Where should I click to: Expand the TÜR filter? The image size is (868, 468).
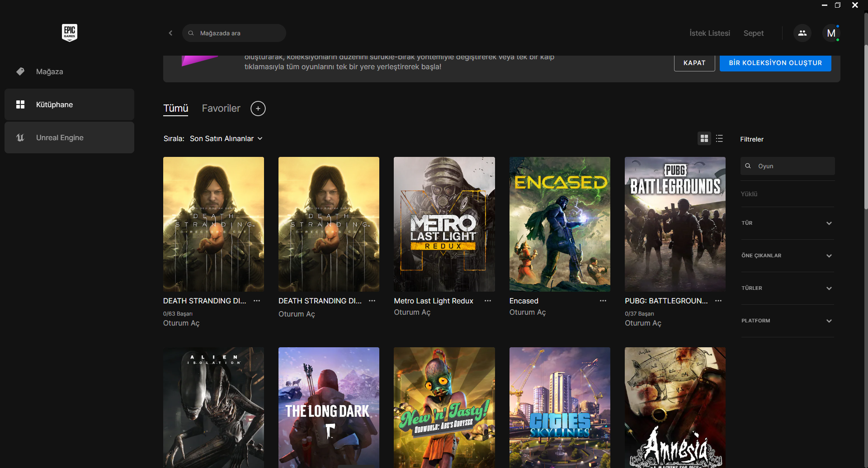pyautogui.click(x=788, y=223)
